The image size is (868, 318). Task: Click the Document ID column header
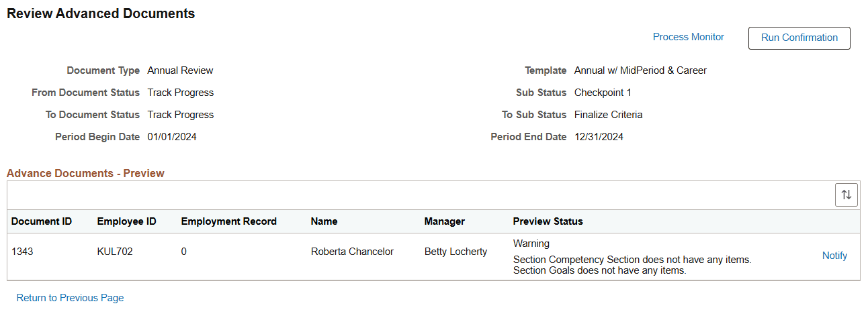pos(42,221)
